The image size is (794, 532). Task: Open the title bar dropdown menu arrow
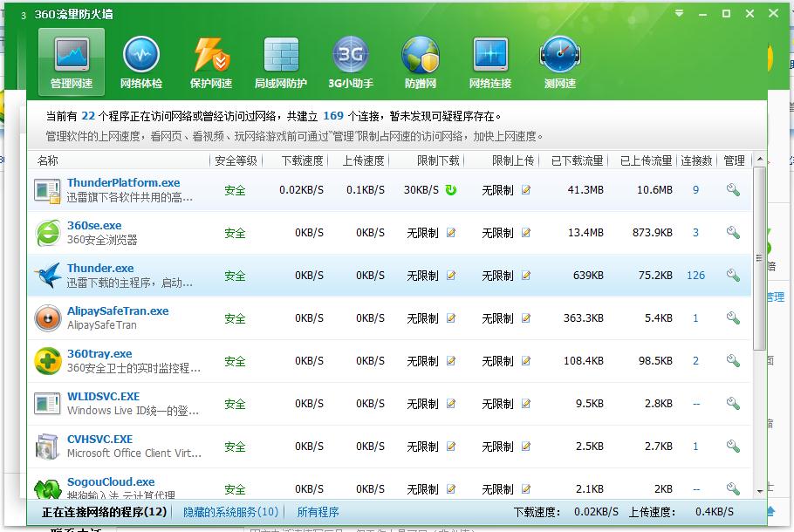point(679,14)
